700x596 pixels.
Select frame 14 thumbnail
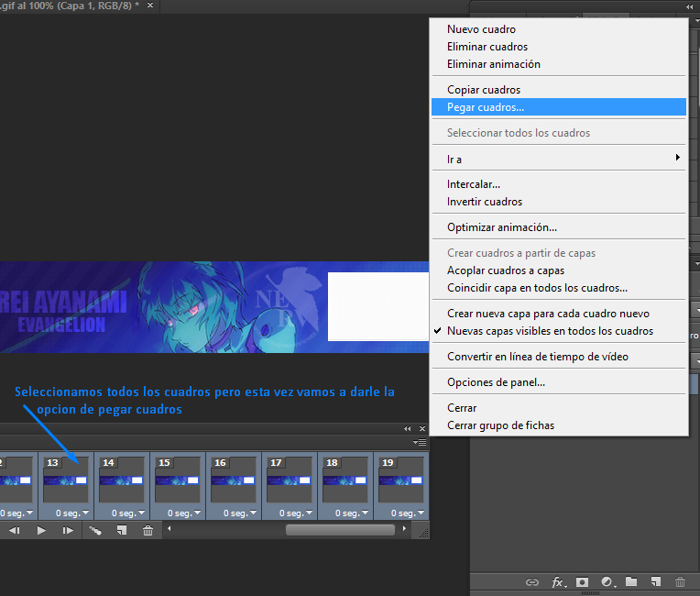click(122, 480)
